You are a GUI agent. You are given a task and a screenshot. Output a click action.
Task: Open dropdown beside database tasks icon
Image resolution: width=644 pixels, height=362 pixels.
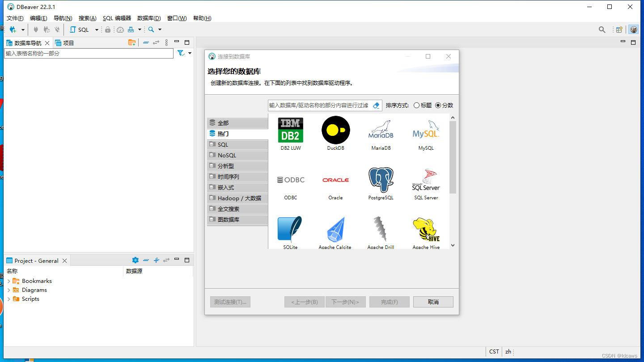coord(140,30)
